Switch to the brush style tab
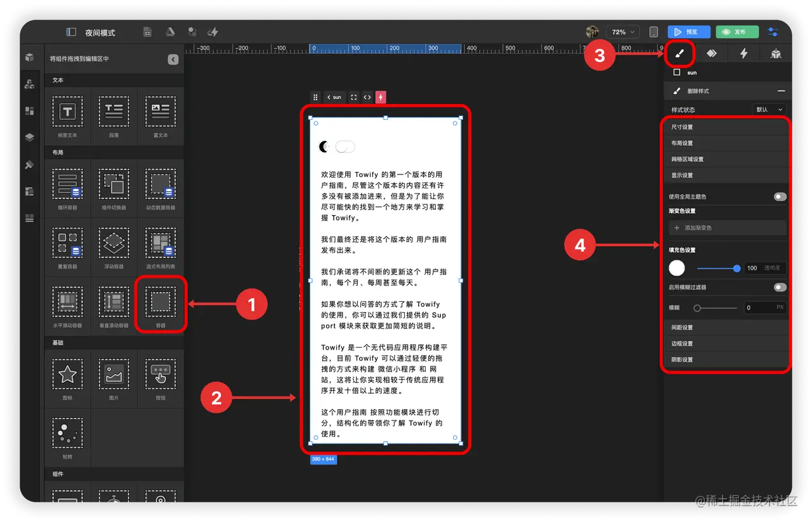Viewport: 812px width, 522px height. pyautogui.click(x=679, y=54)
